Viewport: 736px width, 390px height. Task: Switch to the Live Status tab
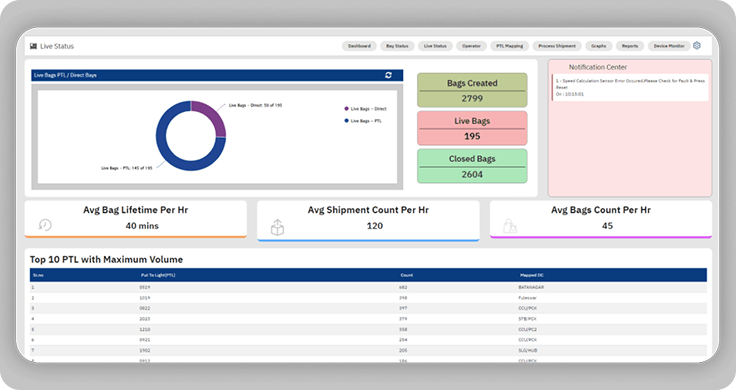point(435,46)
